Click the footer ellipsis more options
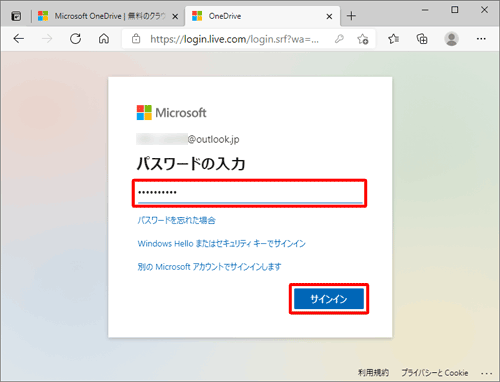 (487, 373)
